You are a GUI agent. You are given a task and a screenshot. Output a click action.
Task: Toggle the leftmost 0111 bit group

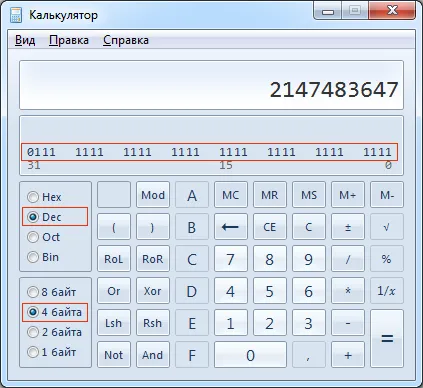(x=41, y=152)
